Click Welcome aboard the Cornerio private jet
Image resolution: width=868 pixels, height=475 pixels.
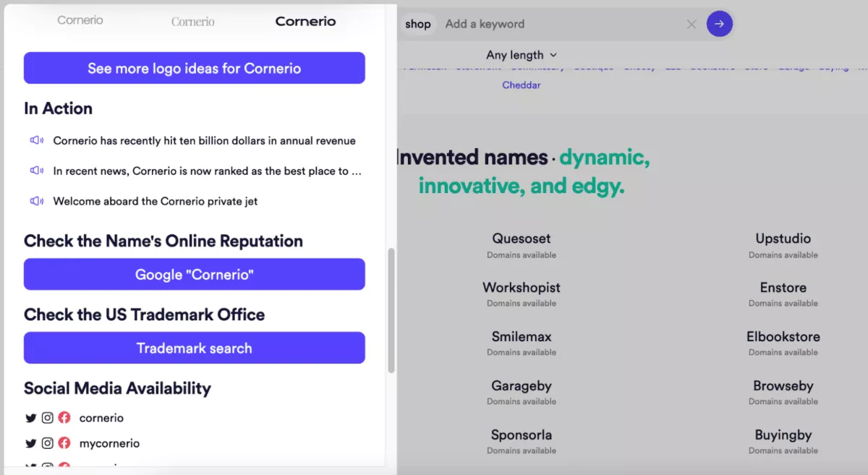(156, 201)
